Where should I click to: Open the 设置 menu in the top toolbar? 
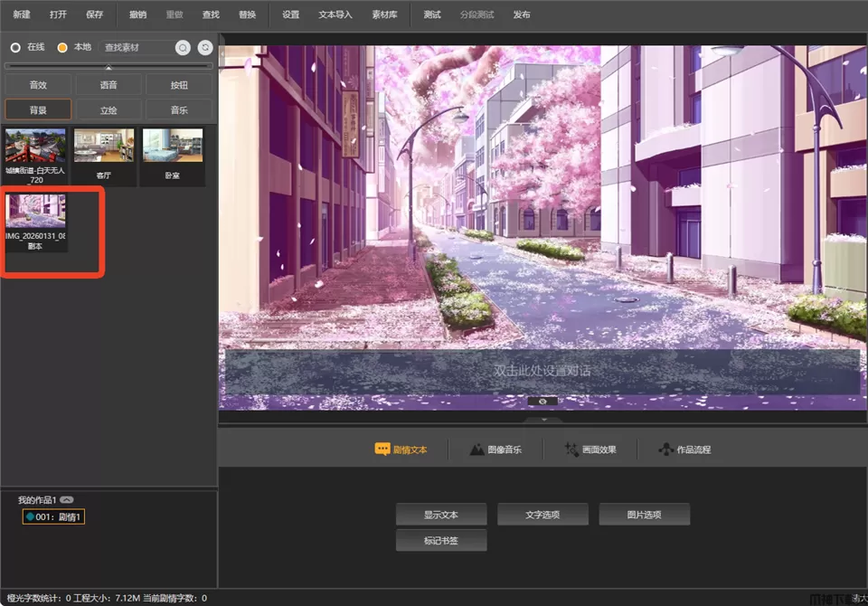point(290,15)
